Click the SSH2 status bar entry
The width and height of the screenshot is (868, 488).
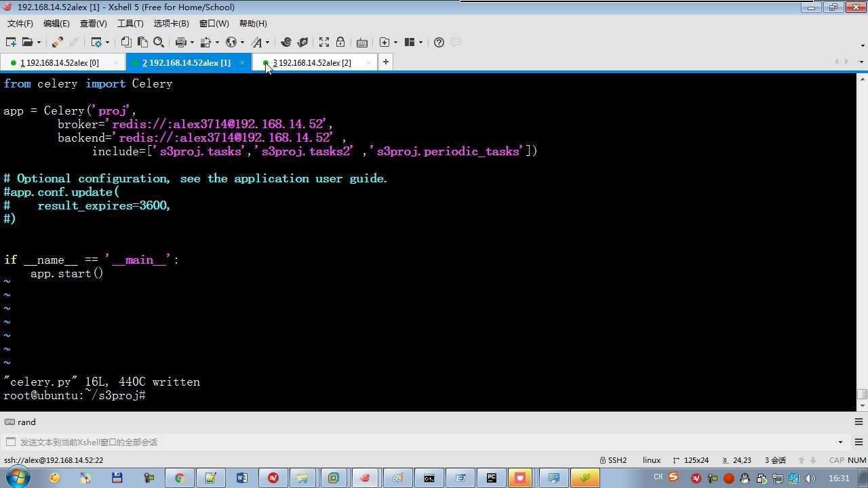pyautogui.click(x=614, y=460)
